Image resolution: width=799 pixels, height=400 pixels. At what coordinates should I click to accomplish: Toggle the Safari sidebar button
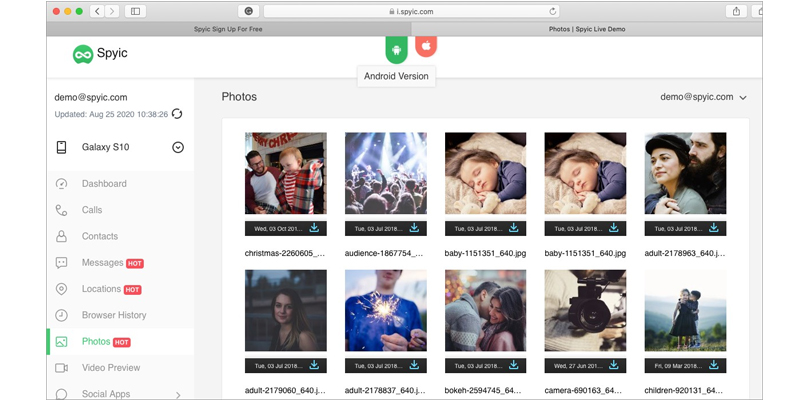[136, 11]
